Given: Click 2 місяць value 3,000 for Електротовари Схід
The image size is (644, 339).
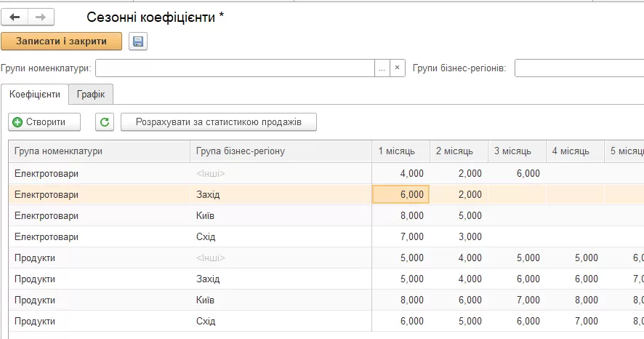Looking at the screenshot, I should point(459,236).
